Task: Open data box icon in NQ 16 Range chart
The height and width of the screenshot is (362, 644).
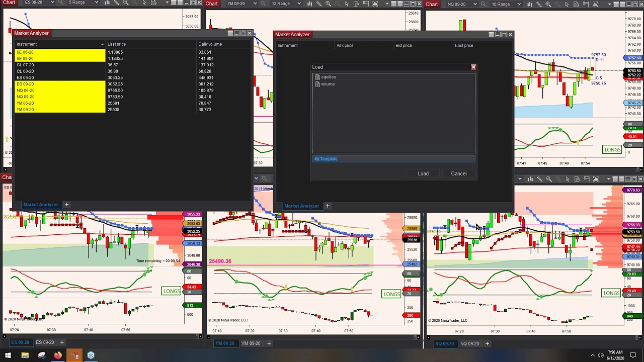Action: pos(577,4)
